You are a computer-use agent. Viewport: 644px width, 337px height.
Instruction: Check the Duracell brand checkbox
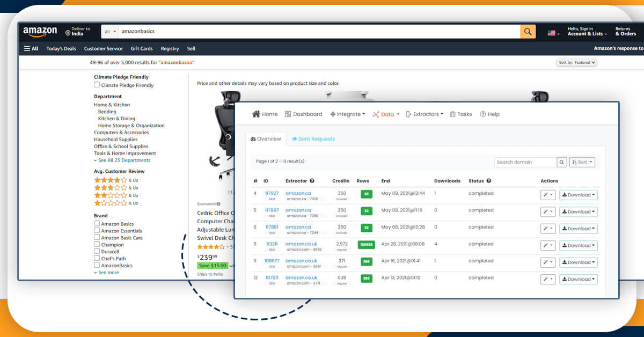pos(97,251)
